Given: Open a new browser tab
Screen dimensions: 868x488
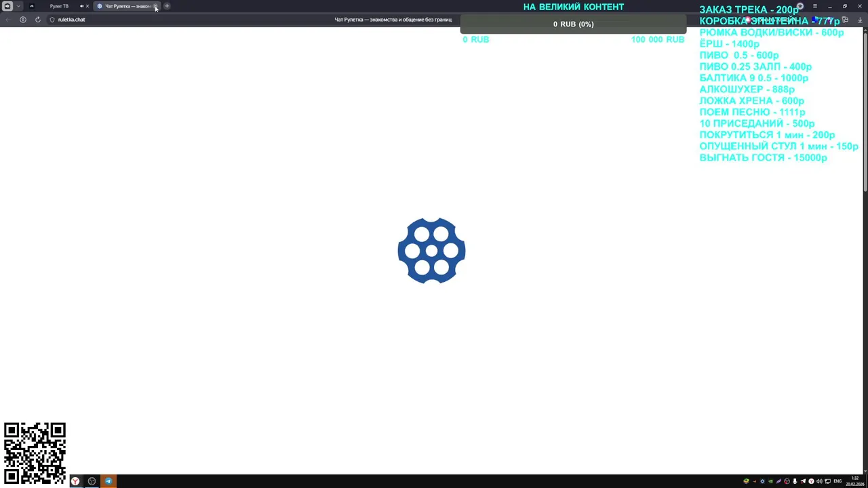Looking at the screenshot, I should [167, 6].
